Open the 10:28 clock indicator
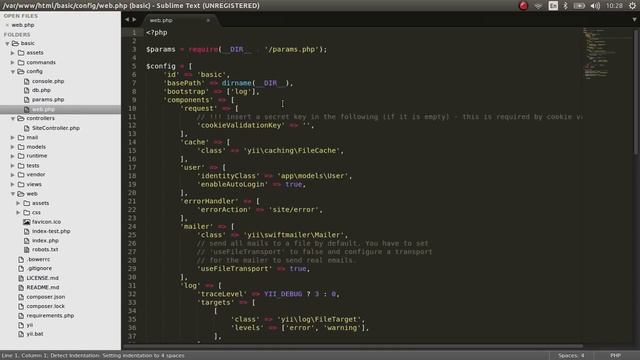640x360 pixels. (x=614, y=6)
